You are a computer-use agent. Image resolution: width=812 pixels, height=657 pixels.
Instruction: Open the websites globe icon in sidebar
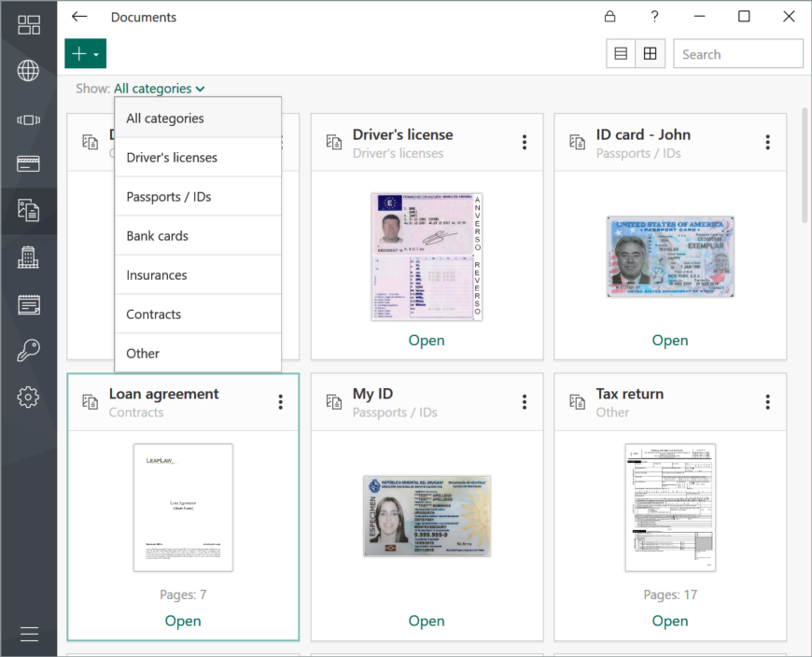(x=29, y=70)
